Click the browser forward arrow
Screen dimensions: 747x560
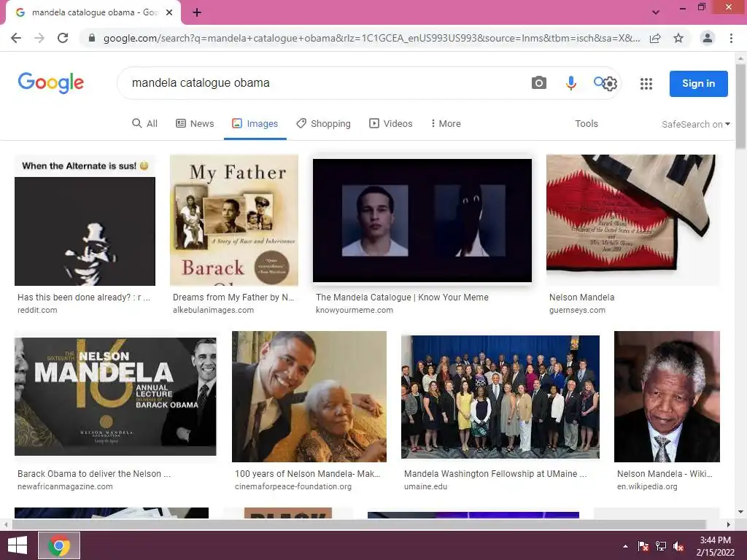[x=39, y=38]
